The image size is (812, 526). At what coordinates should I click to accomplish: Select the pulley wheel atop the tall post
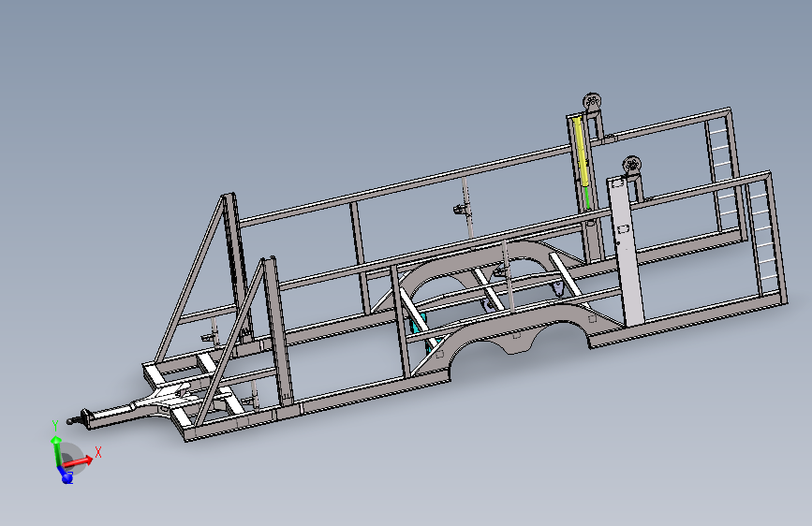[591, 101]
